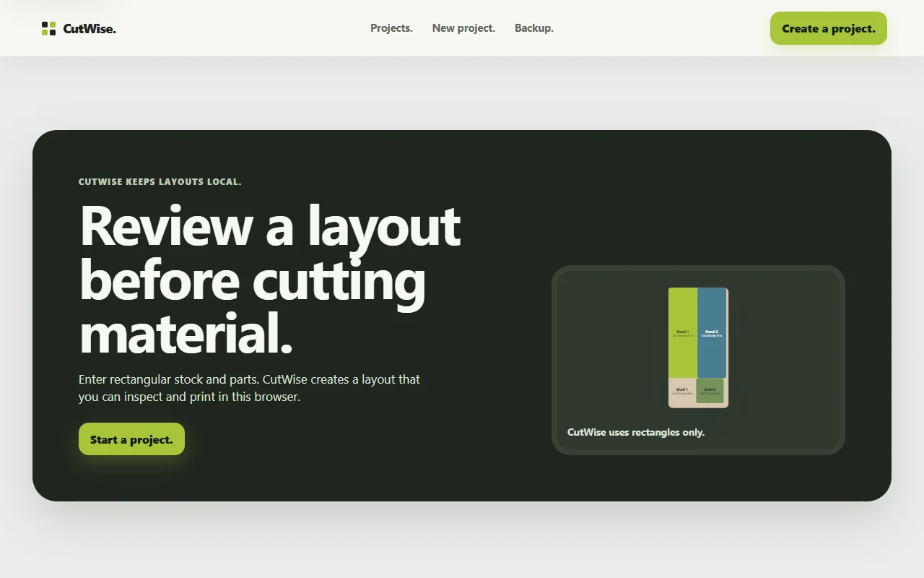924x578 pixels.
Task: Go to New project in navigation
Action: (463, 28)
